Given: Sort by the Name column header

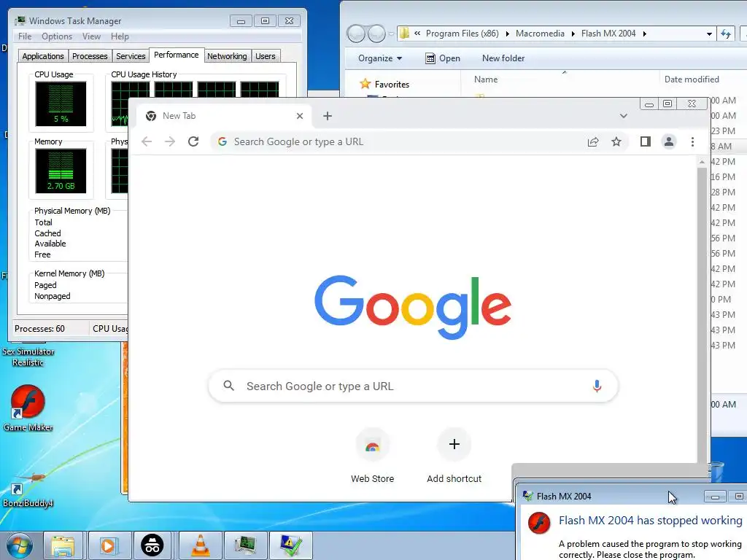Looking at the screenshot, I should coord(485,79).
